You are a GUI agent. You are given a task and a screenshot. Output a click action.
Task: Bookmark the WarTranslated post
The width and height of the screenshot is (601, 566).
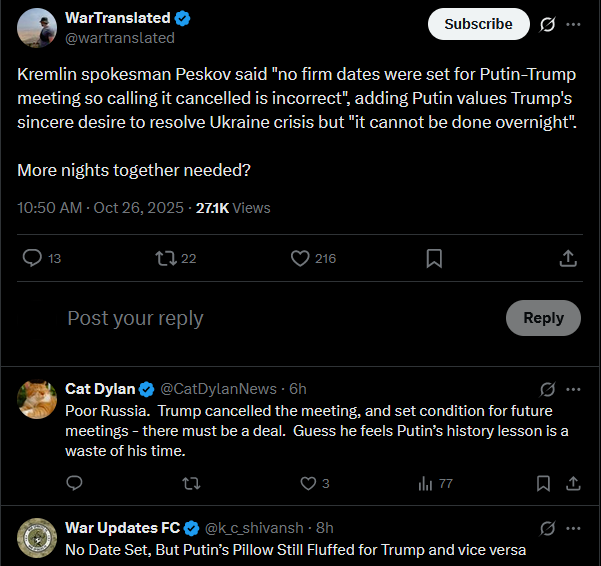coord(434,258)
